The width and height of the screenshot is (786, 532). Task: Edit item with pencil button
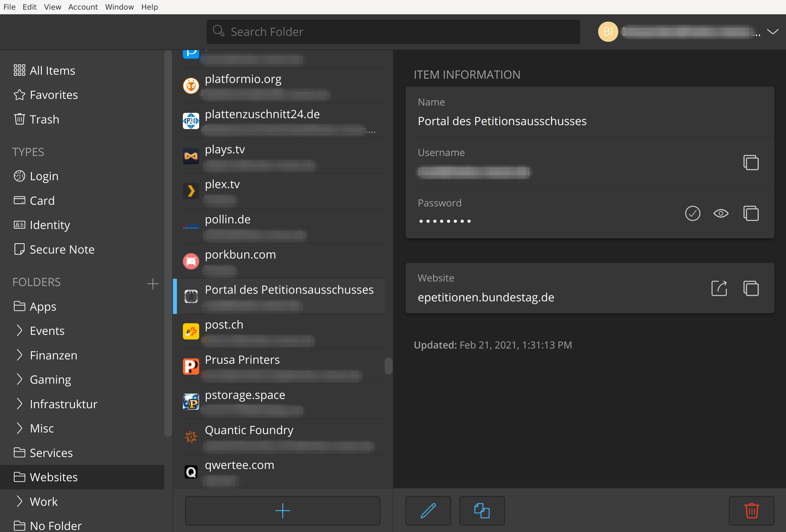[428, 510]
